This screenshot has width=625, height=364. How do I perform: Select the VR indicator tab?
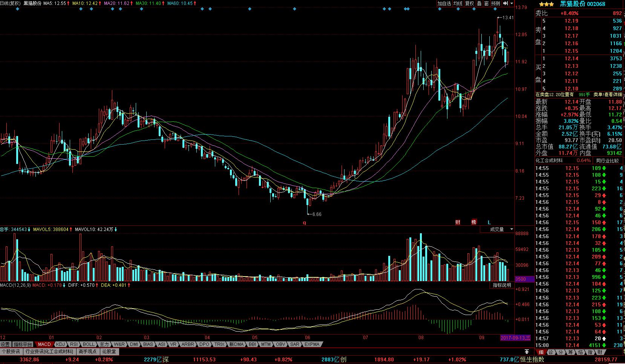[173, 344]
